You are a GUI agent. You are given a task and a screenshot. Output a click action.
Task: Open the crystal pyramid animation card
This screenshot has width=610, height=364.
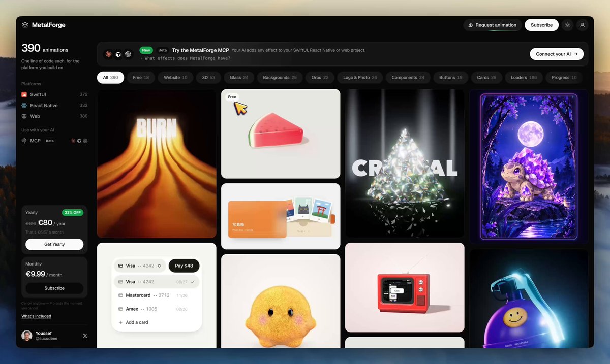[x=405, y=163]
